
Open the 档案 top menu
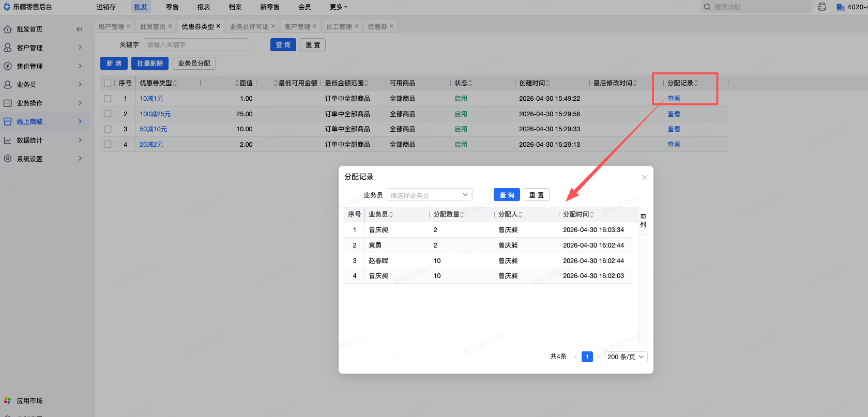pyautogui.click(x=235, y=7)
